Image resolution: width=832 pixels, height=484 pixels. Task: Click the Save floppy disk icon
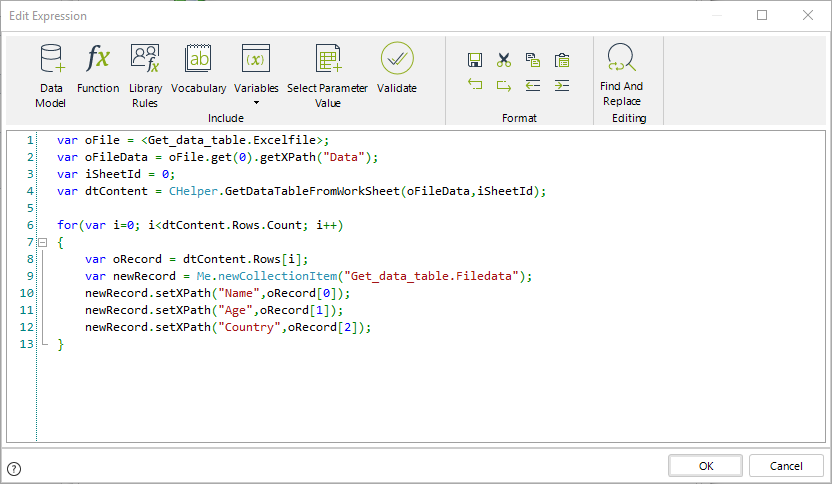pyautogui.click(x=475, y=60)
